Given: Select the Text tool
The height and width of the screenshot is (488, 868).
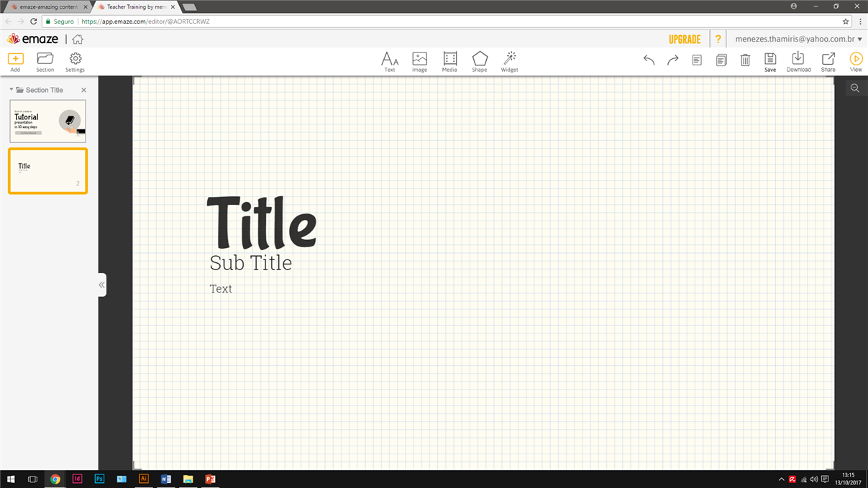Looking at the screenshot, I should pos(390,62).
